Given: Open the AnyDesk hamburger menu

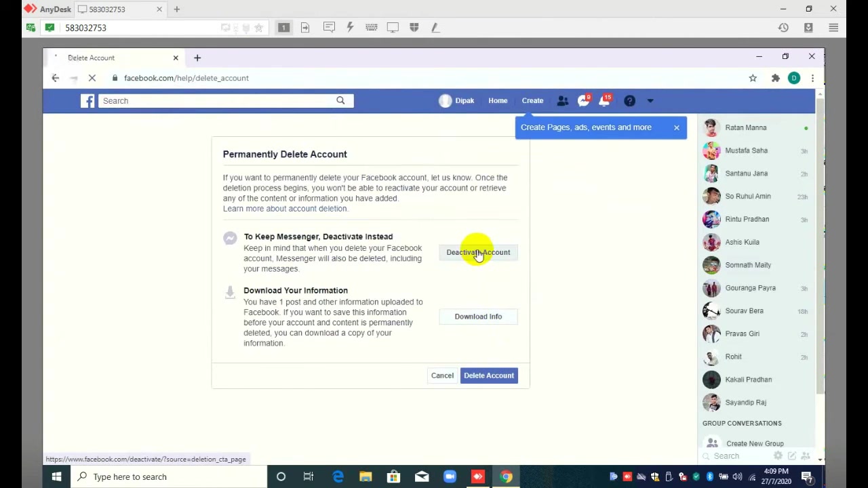Looking at the screenshot, I should (833, 28).
